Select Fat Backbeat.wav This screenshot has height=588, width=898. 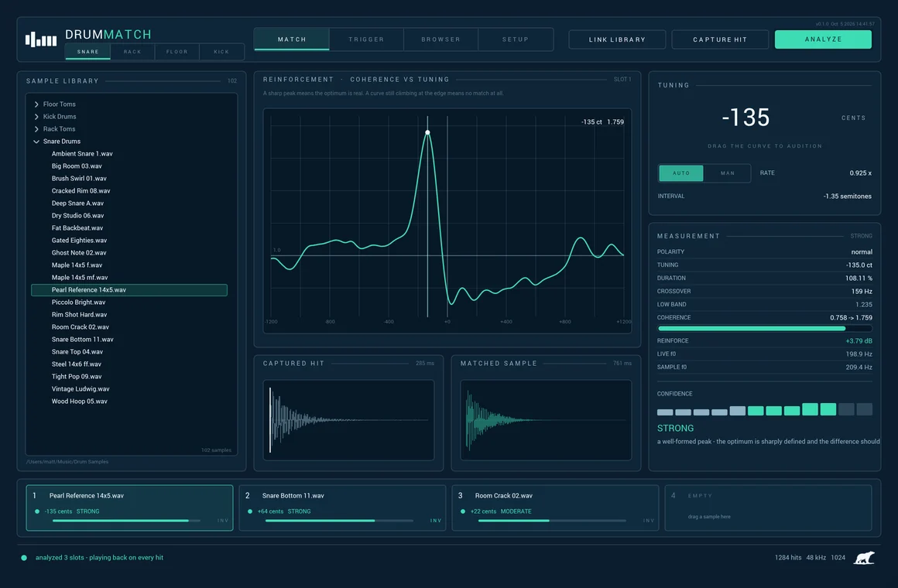129,228
